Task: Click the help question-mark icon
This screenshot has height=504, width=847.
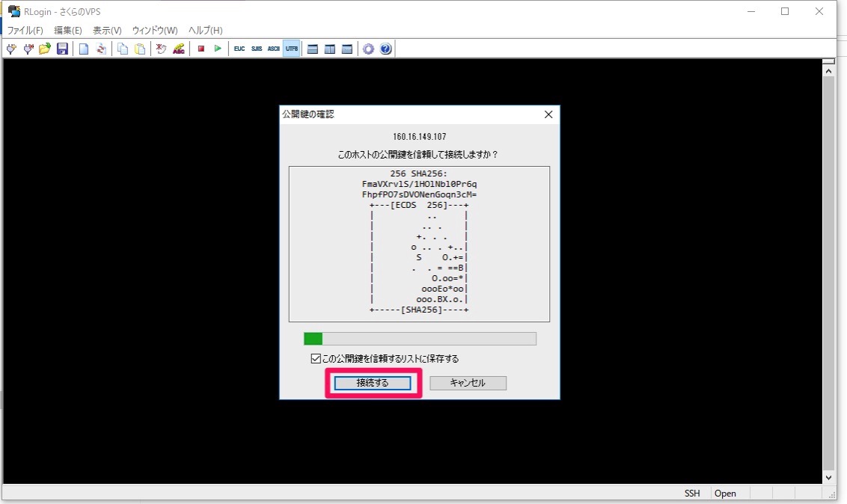Action: click(x=385, y=48)
